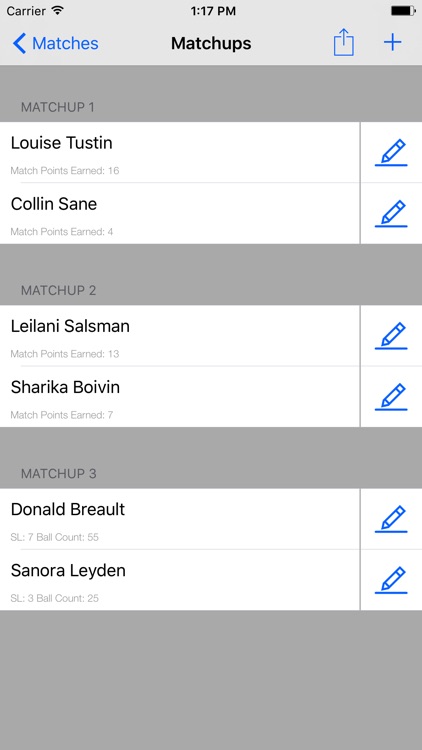The height and width of the screenshot is (750, 422).
Task: Tap the back chevron arrow
Action: pos(19,43)
